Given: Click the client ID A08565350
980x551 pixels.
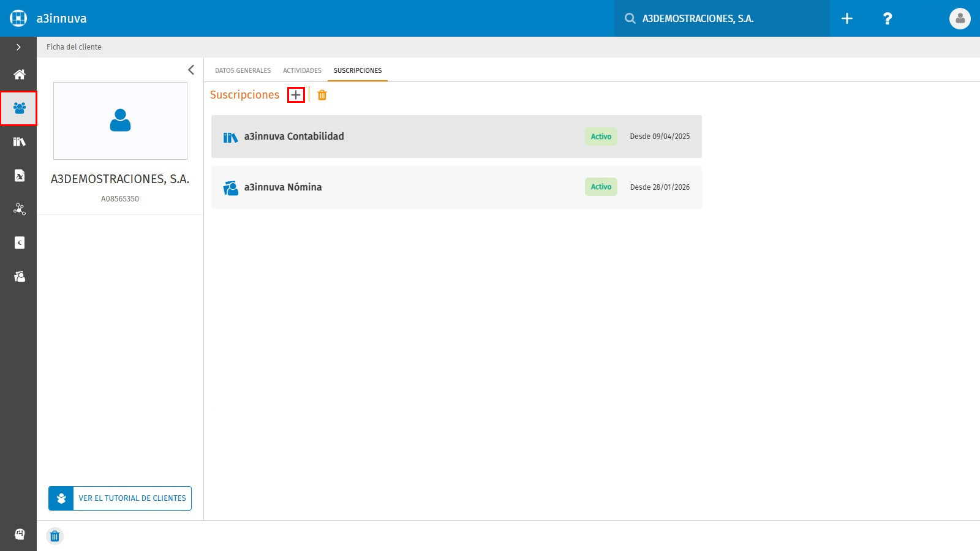Looking at the screenshot, I should tap(120, 199).
